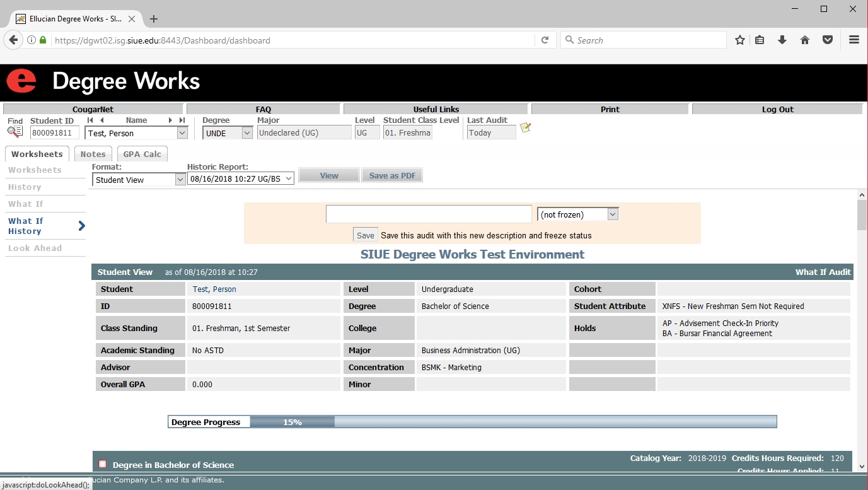The width and height of the screenshot is (868, 490).
Task: Click the notepad icon beside Last Audit
Action: coord(525,128)
